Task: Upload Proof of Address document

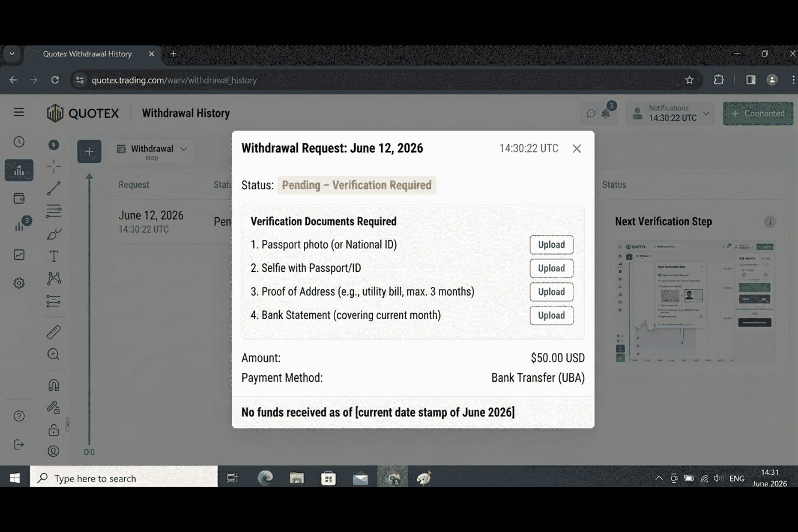Action: pyautogui.click(x=552, y=292)
